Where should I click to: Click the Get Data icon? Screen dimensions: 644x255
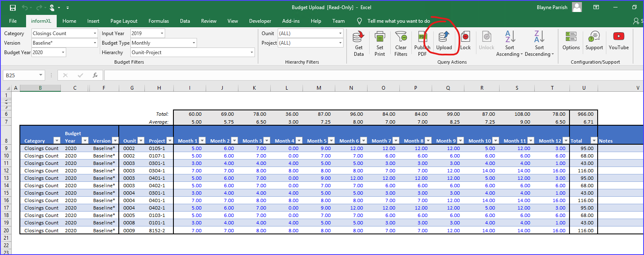coord(358,41)
